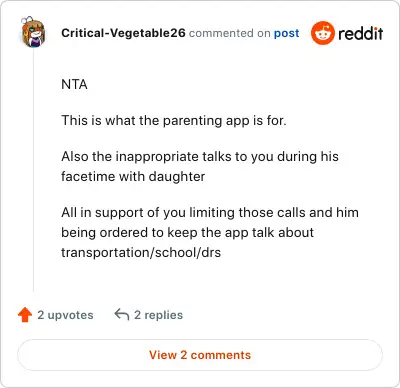Select the "2 upvotes" count label
The image size is (400, 388).
65,315
